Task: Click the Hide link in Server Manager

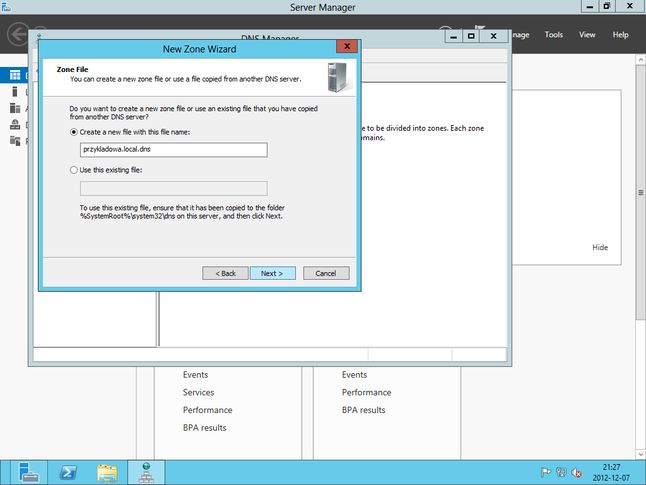Action: [x=600, y=247]
